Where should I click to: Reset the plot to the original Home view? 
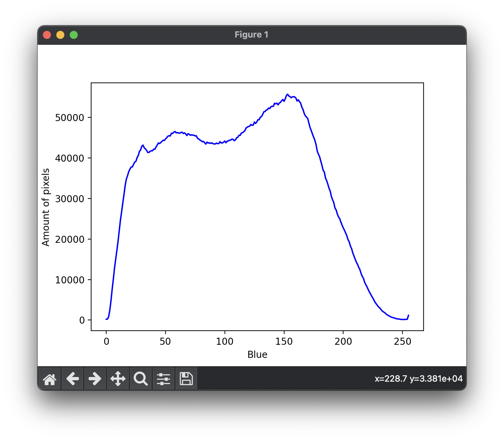pos(50,379)
